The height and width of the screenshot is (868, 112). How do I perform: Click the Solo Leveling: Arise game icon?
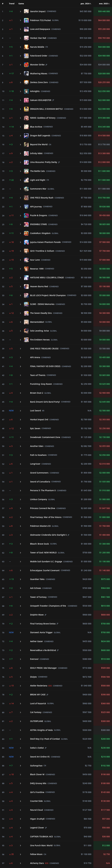(x=26, y=331)
